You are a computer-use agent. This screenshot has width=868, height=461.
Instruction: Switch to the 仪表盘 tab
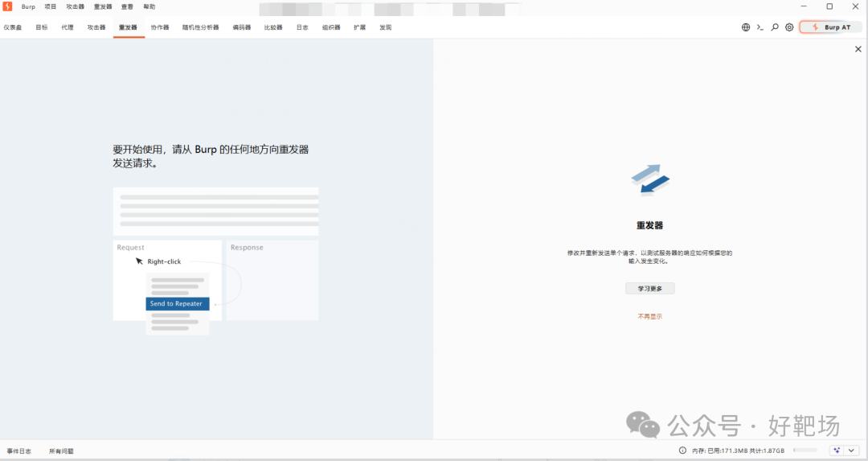click(x=13, y=27)
